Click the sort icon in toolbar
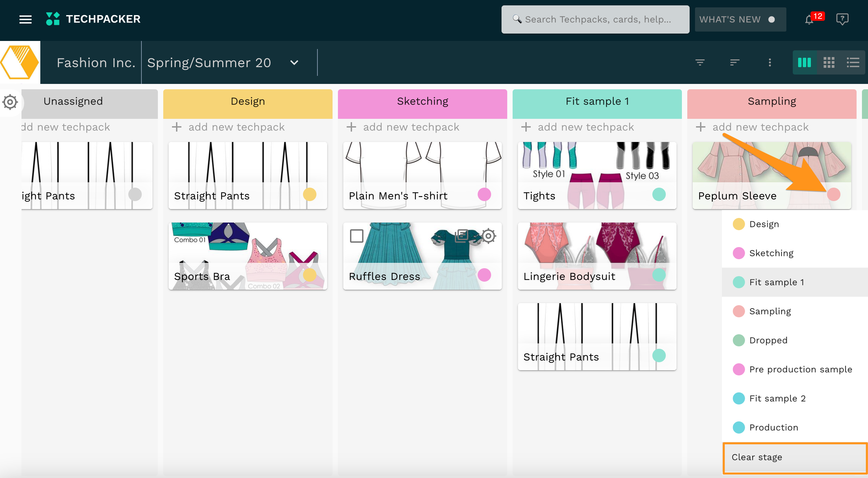Image resolution: width=868 pixels, height=478 pixels. 734,62
